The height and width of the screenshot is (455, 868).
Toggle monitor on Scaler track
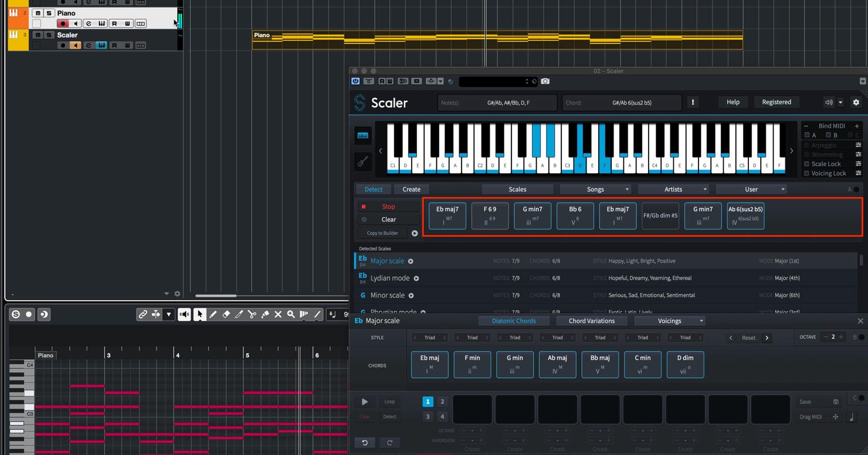76,45
